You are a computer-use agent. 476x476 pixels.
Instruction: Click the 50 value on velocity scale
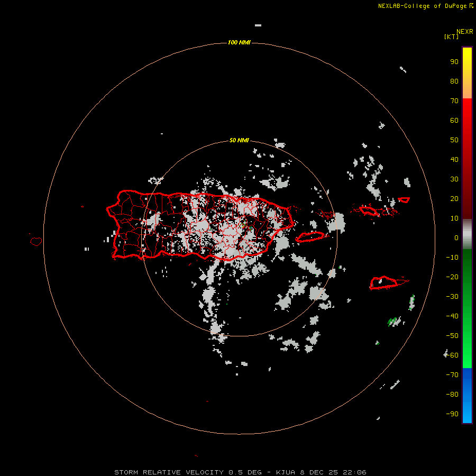(454, 140)
